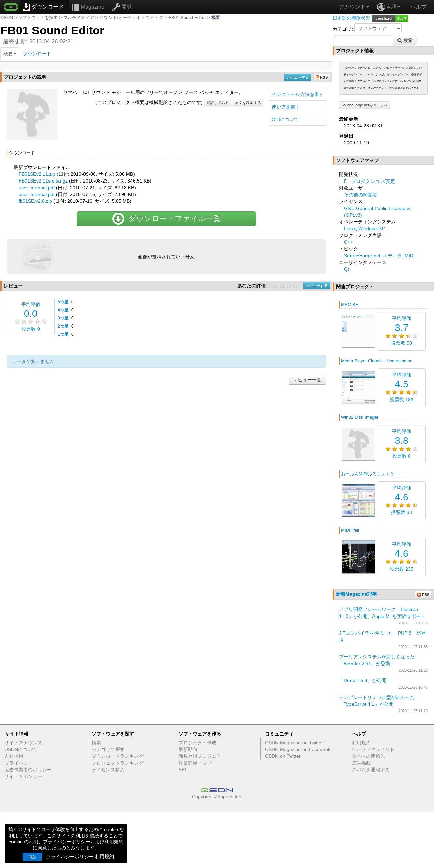Click 同意 on the cookie notice
This screenshot has height=868, width=434.
pos(32,857)
